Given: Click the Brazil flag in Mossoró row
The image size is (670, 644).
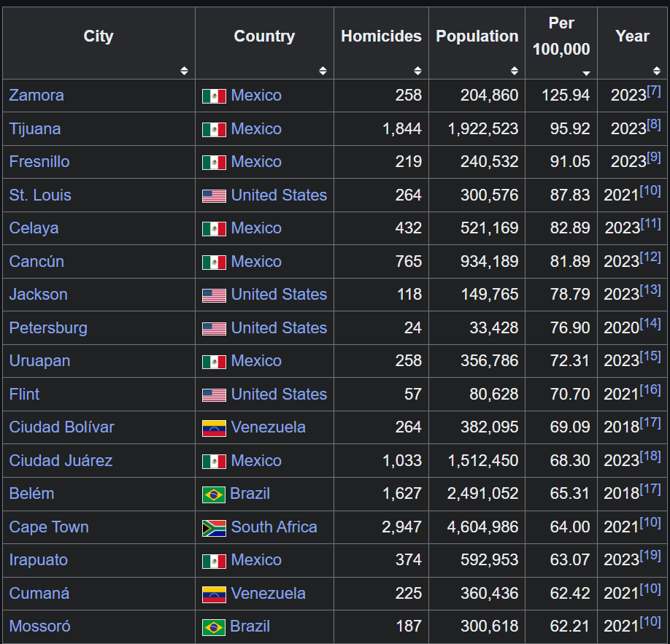Looking at the screenshot, I should [x=214, y=628].
